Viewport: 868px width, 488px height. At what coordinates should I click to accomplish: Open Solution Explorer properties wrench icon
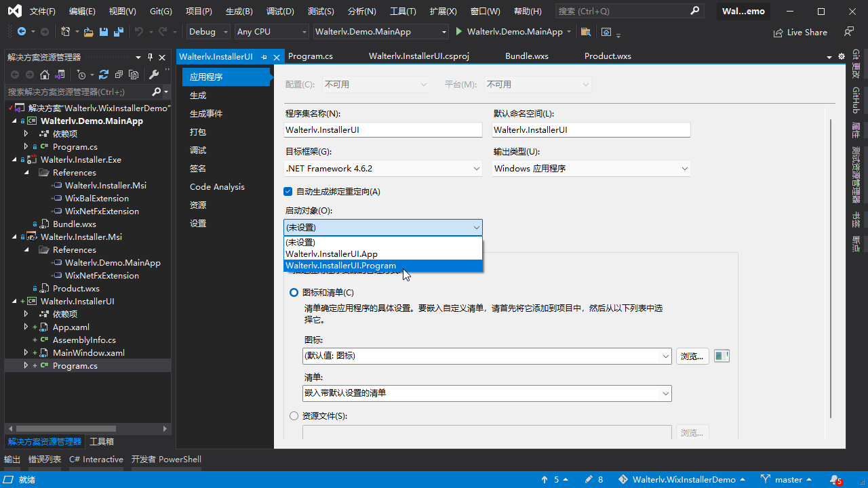(x=154, y=75)
